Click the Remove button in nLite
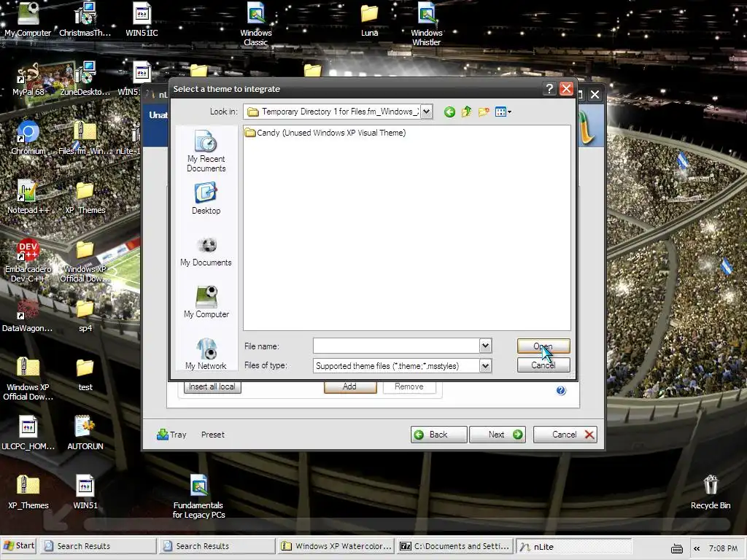This screenshot has width=747, height=560. pos(409,386)
